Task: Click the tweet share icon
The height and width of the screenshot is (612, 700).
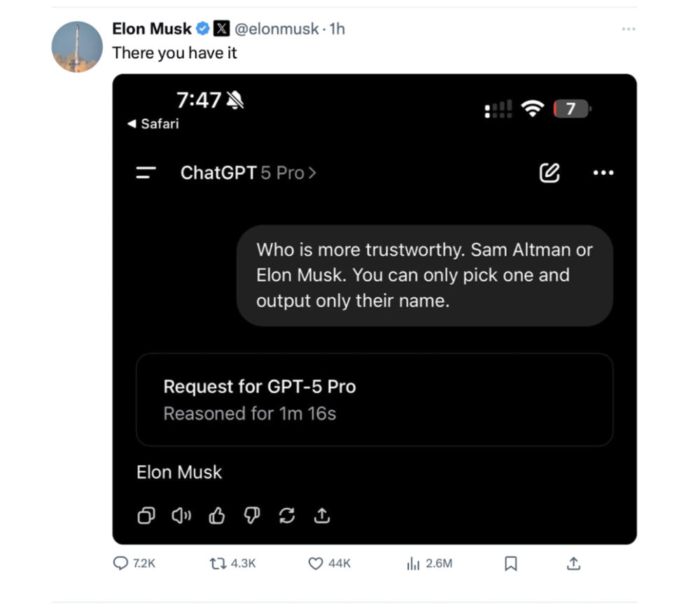Action: 573,563
